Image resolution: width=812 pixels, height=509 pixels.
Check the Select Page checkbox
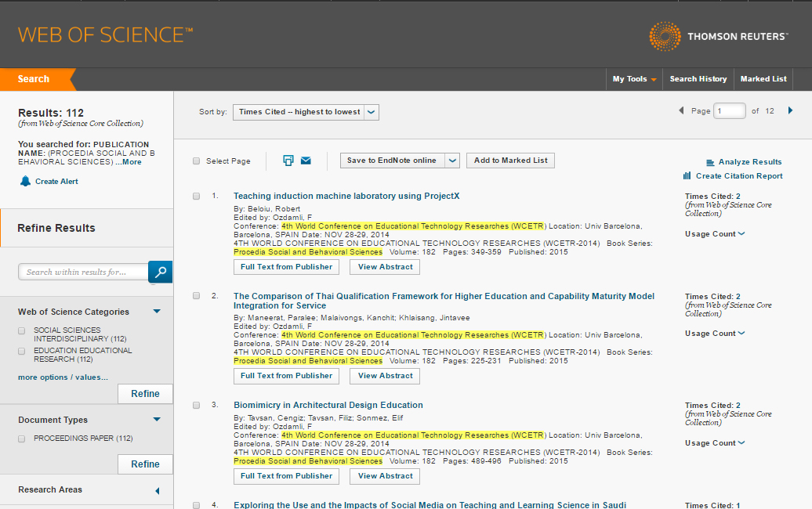click(197, 161)
